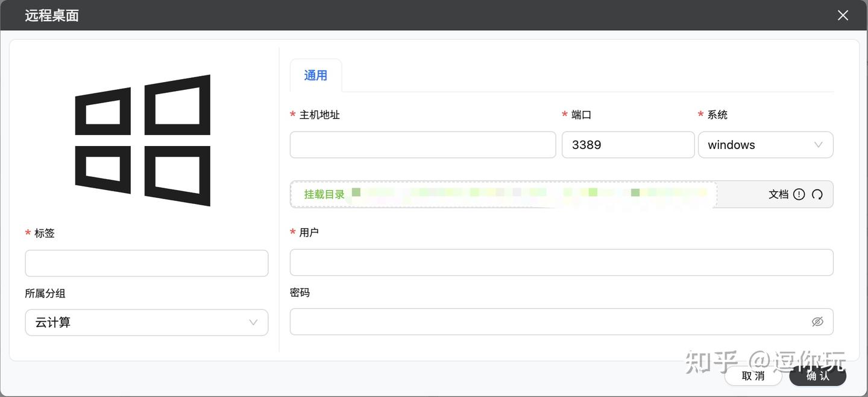The image size is (868, 397).
Task: Focus the 标签 input field
Action: 146,263
